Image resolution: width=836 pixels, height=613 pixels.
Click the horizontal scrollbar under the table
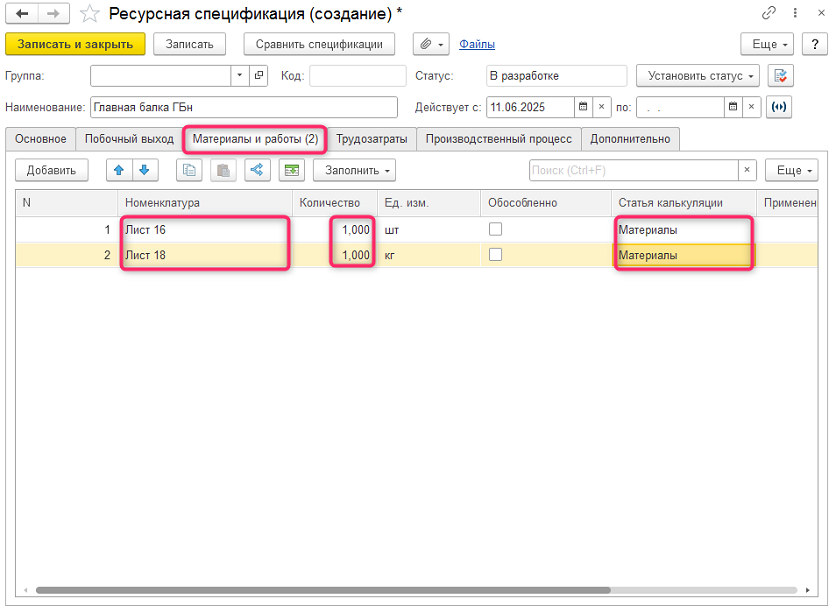[x=320, y=590]
